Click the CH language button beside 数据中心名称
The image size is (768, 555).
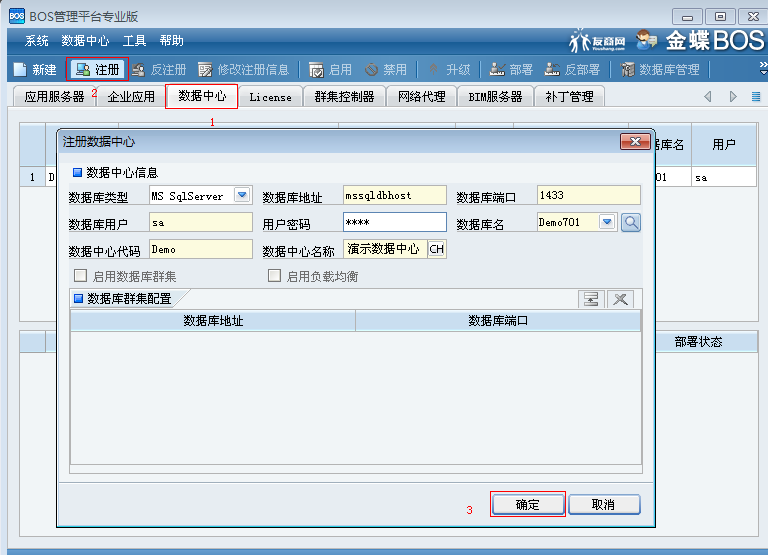(436, 249)
